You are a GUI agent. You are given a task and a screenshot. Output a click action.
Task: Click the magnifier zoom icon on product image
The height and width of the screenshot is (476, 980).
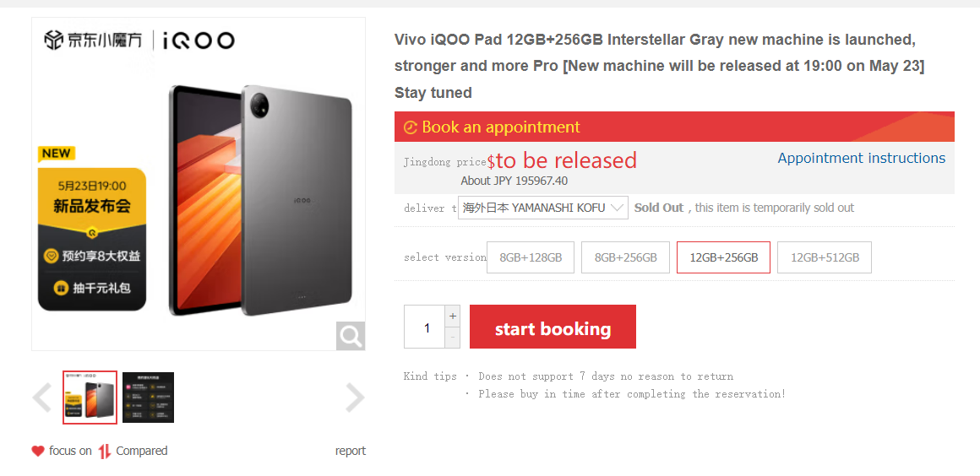(x=351, y=336)
